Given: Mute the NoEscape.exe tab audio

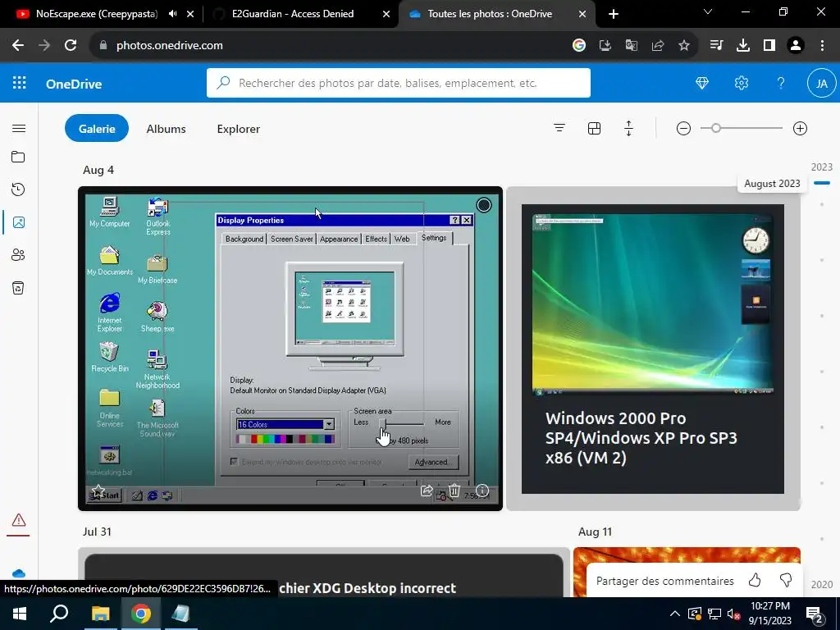Looking at the screenshot, I should [x=172, y=14].
